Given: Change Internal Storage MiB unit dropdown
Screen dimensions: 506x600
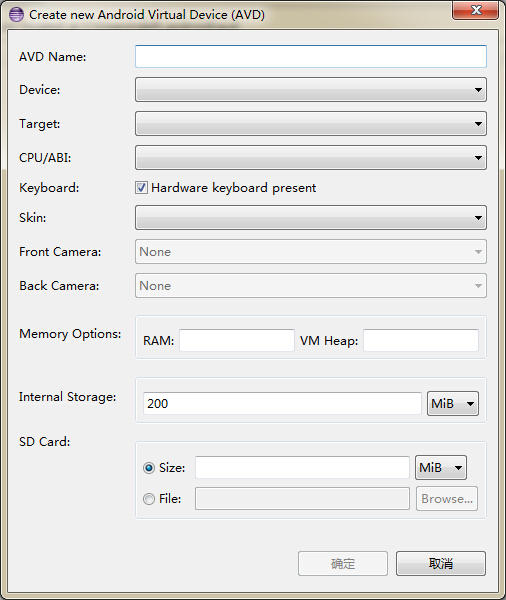Looking at the screenshot, I should pos(453,403).
